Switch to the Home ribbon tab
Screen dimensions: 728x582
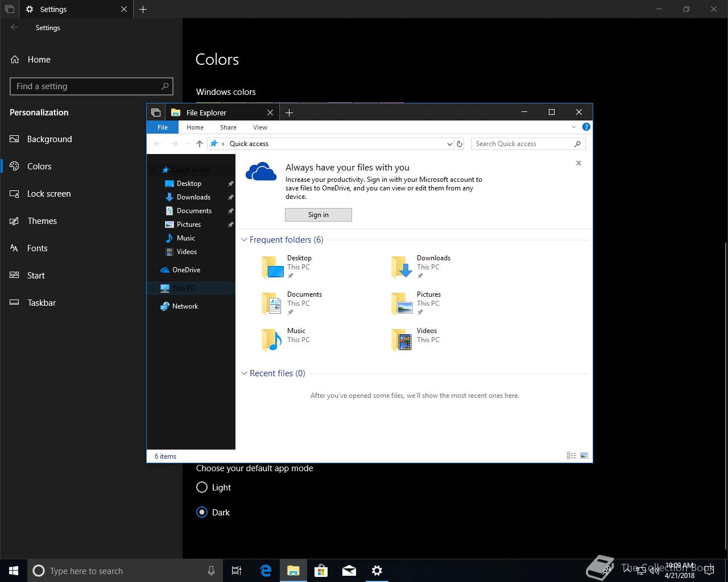(195, 127)
